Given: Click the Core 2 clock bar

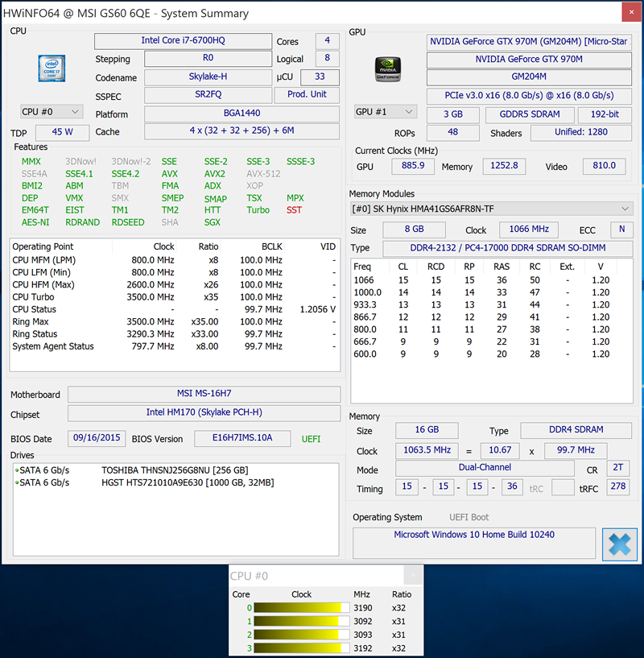Looking at the screenshot, I should [x=301, y=635].
